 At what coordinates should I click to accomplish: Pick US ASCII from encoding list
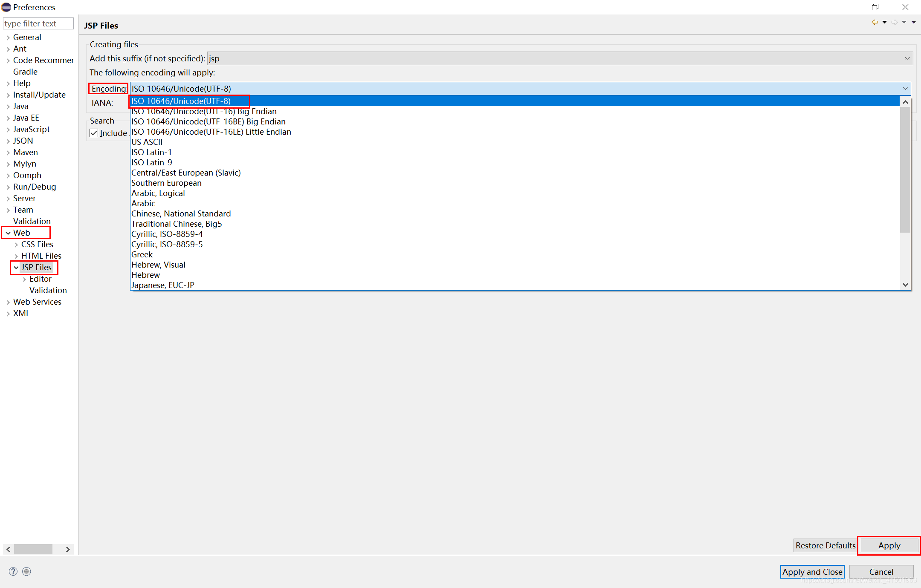pos(515,142)
